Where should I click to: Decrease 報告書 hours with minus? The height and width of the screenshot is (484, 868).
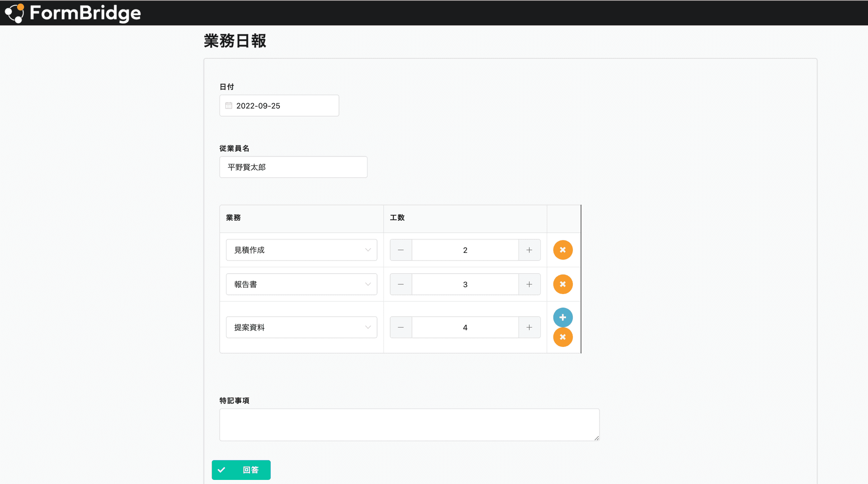point(401,285)
